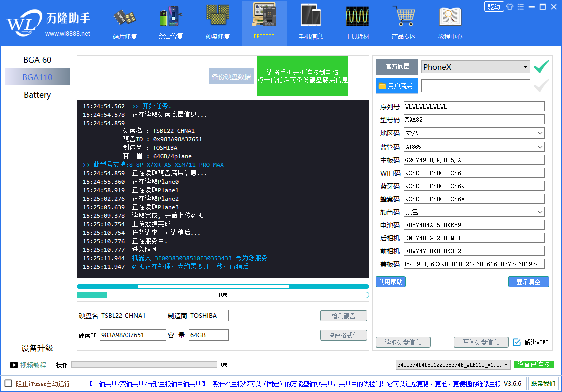
Task: Select the PRO8000 programmer icon
Action: click(264, 23)
